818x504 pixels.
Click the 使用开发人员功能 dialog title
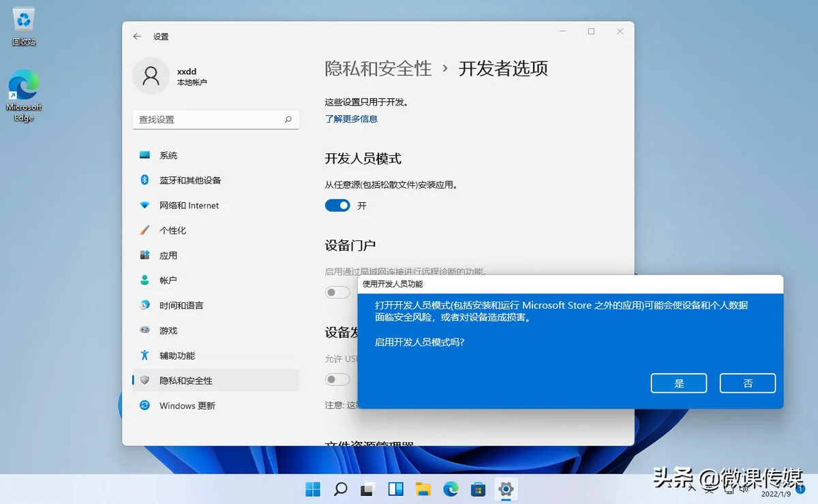click(x=393, y=284)
